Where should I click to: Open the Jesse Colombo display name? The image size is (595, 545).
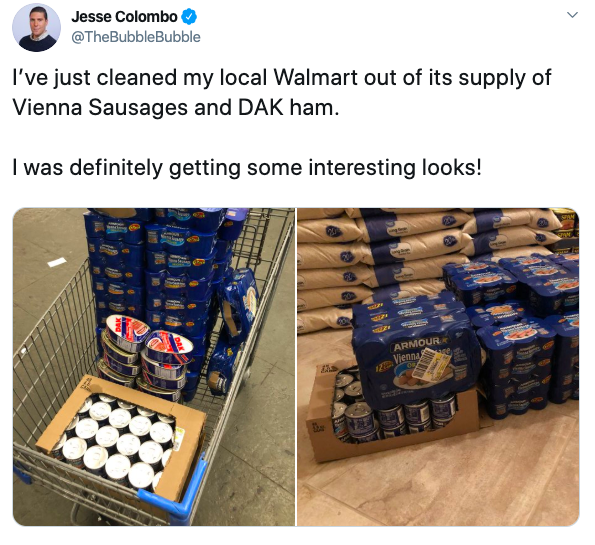[x=124, y=17]
